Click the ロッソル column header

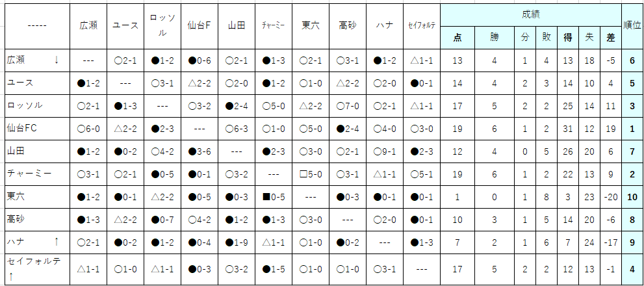[x=162, y=26]
